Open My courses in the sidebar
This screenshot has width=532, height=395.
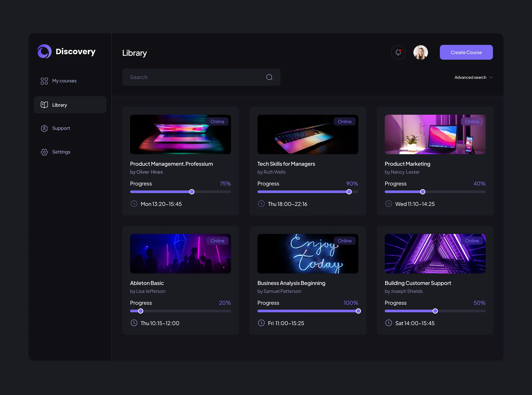[x=70, y=81]
